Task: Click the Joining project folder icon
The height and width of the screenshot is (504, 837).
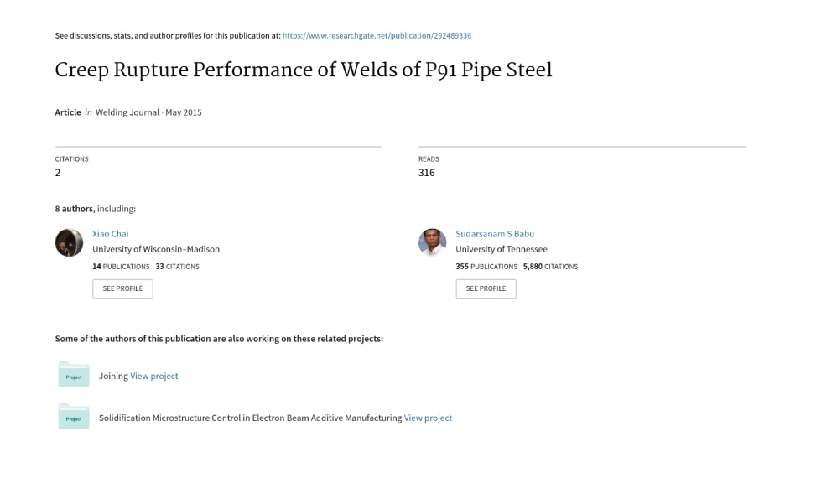Action: (74, 374)
